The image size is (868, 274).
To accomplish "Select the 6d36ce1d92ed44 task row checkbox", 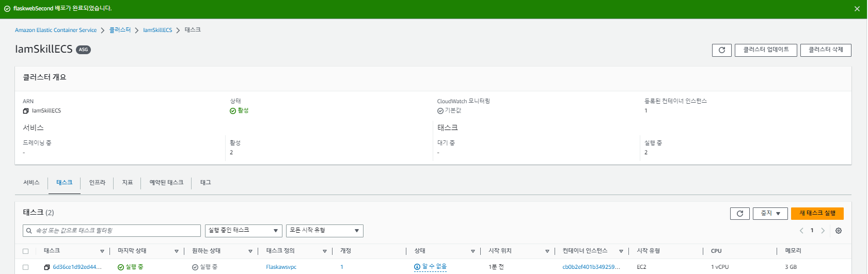I will 26,267.
